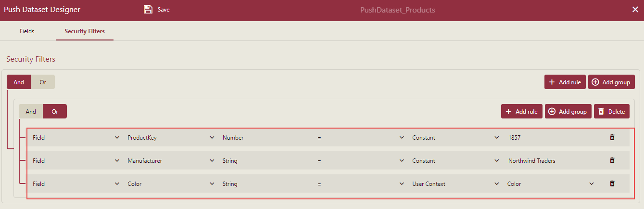
Task: Delete the Manufacturer rule with trash icon
Action: 612,161
